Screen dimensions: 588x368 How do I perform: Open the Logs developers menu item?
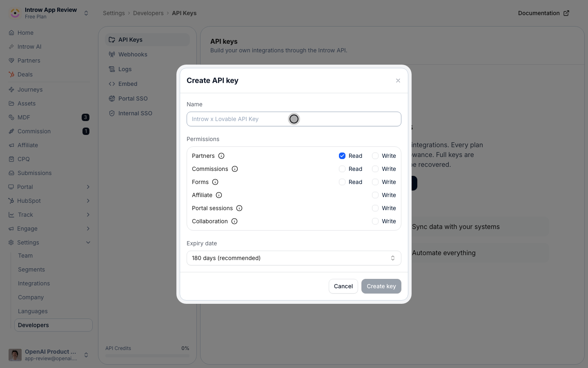(x=147, y=69)
